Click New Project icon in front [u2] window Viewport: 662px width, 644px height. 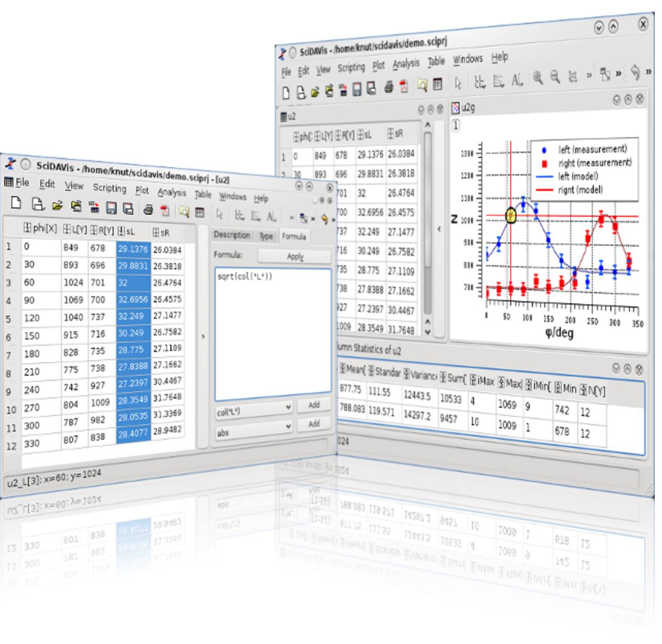pos(15,202)
